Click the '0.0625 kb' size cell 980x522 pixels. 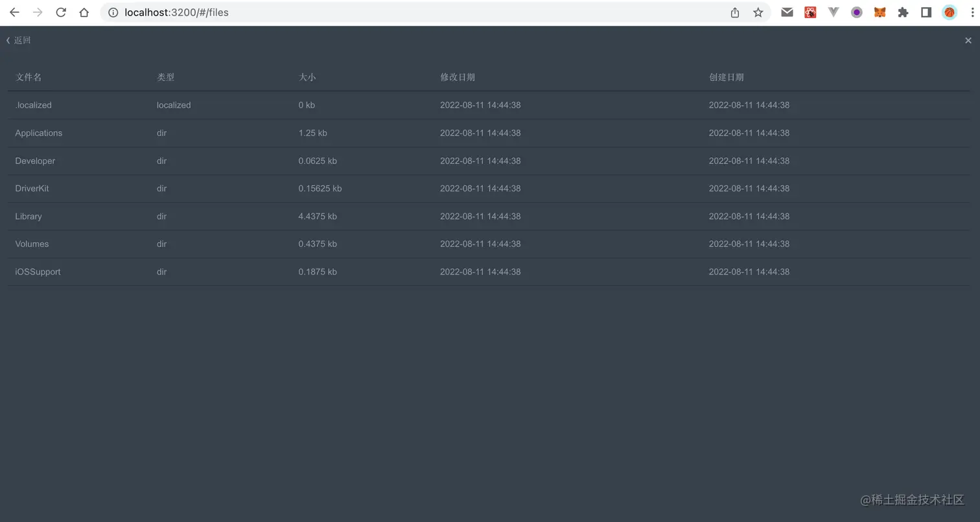pyautogui.click(x=318, y=161)
